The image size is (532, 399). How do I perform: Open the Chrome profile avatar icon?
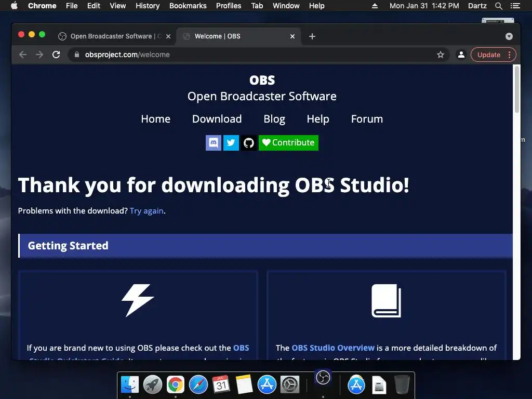(461, 55)
